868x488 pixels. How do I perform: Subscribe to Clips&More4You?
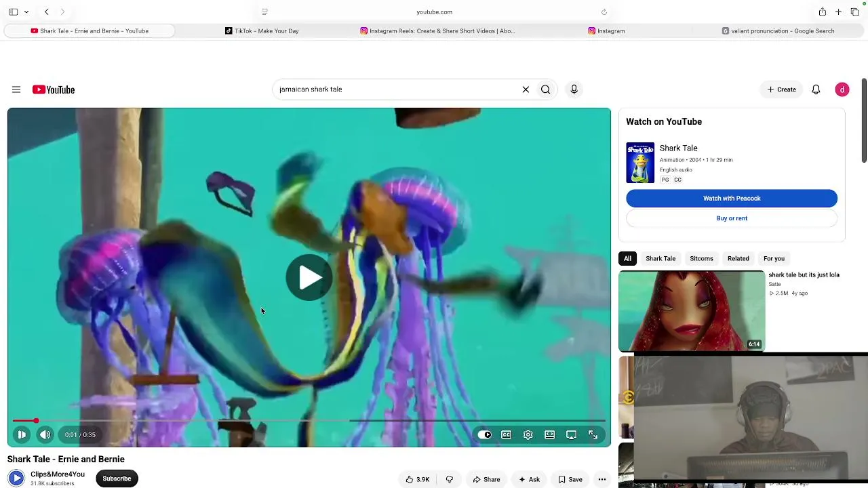117,479
